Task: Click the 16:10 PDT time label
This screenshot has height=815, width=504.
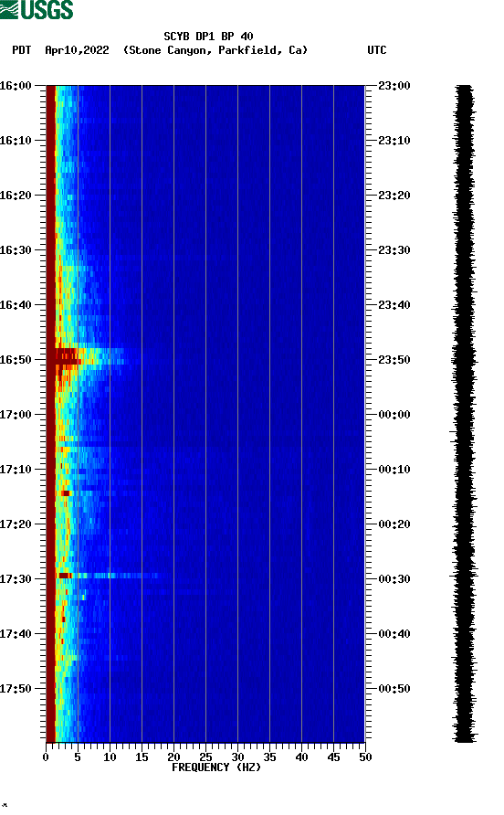Action: point(16,141)
